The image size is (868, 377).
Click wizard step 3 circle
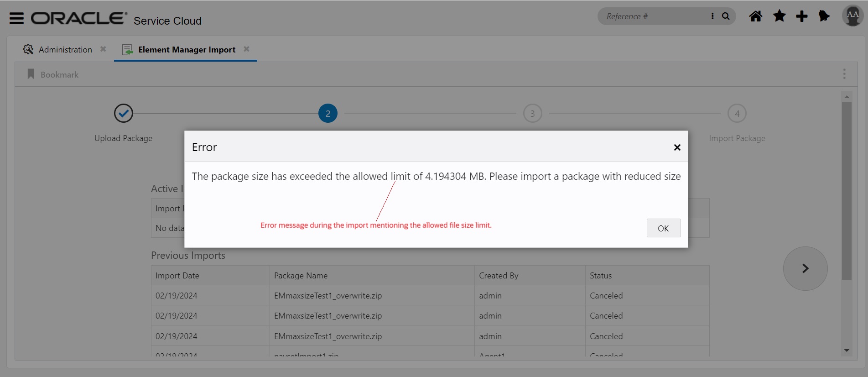(x=533, y=113)
